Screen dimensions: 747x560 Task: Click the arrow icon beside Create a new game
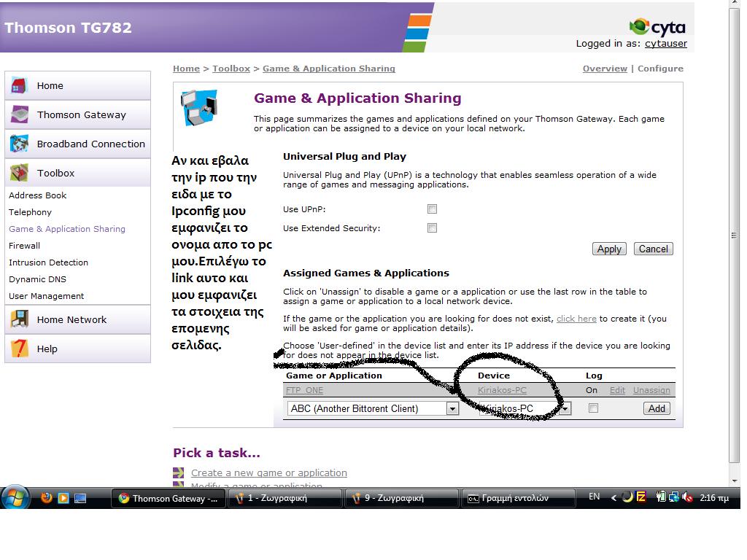coord(178,472)
